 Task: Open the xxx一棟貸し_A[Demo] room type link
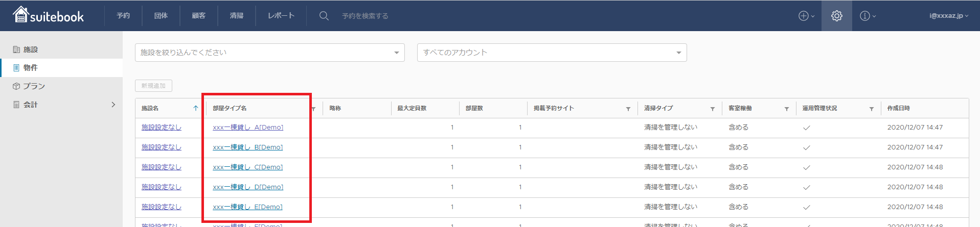[248, 128]
